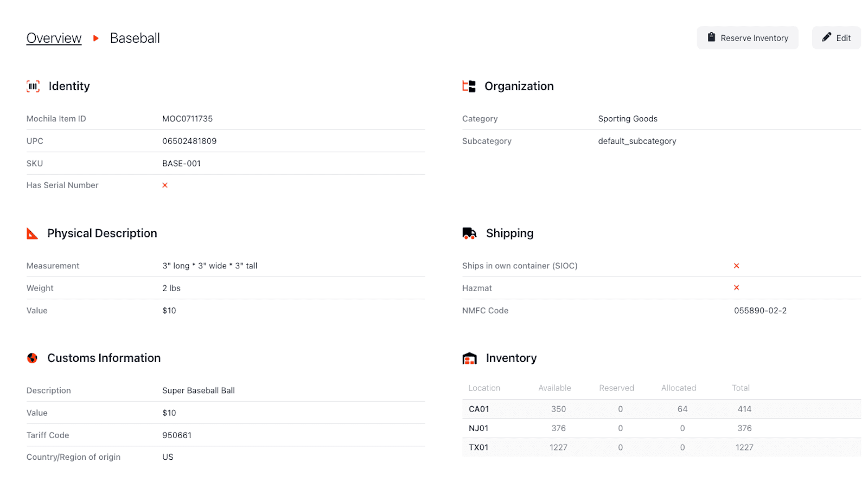Sort the table by the Available column header
868x488 pixels.
pos(554,388)
